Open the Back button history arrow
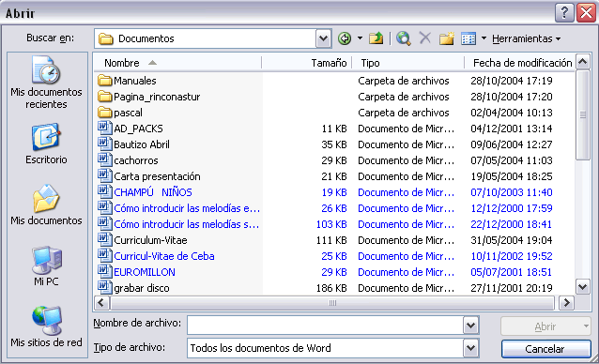 pos(360,38)
